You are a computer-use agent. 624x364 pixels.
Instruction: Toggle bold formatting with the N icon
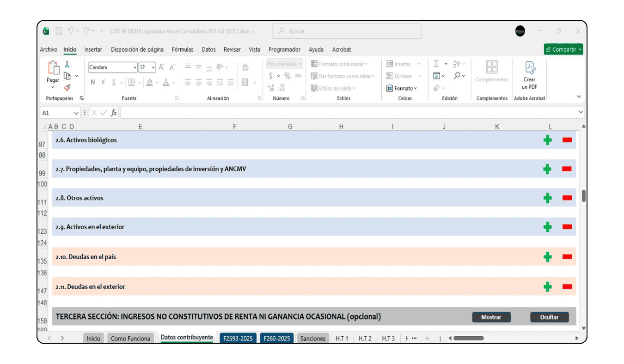[x=93, y=82]
